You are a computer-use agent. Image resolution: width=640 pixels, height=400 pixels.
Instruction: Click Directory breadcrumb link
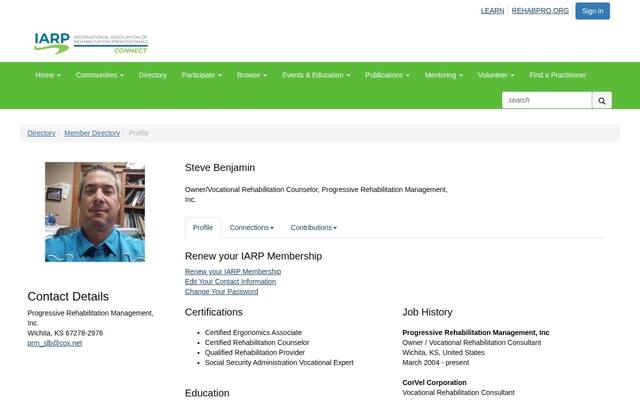tap(41, 133)
